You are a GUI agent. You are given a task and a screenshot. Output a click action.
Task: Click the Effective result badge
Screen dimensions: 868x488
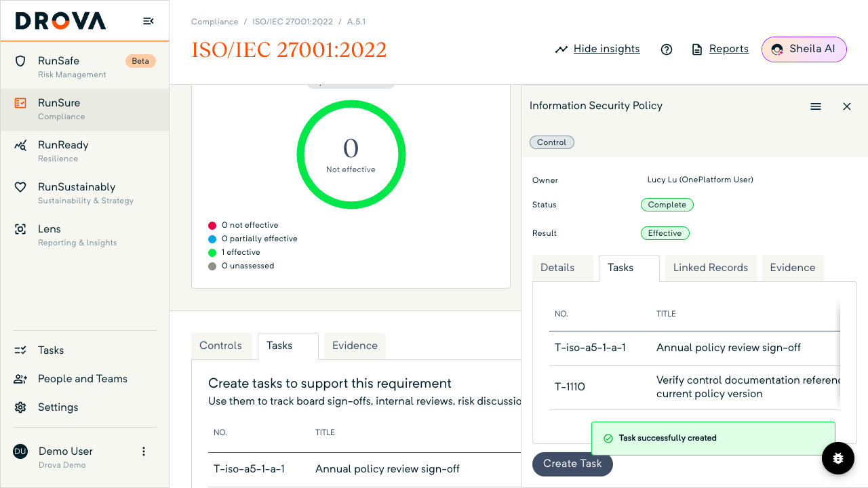point(665,233)
